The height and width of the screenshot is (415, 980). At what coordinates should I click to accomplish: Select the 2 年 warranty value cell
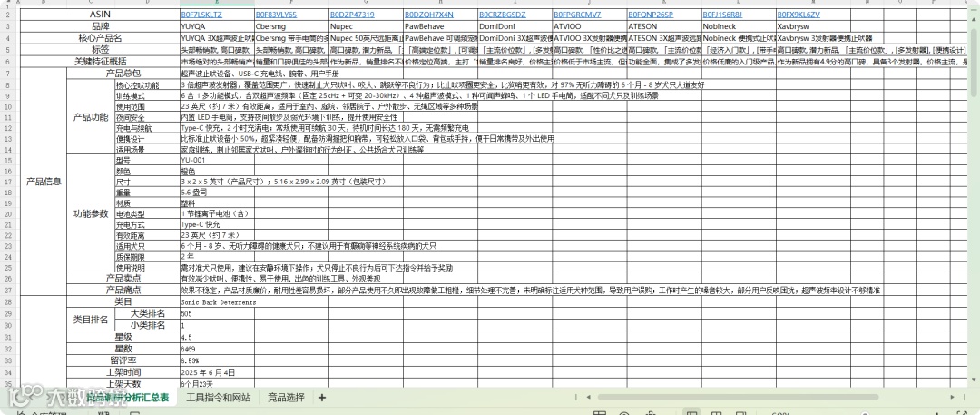(x=217, y=256)
